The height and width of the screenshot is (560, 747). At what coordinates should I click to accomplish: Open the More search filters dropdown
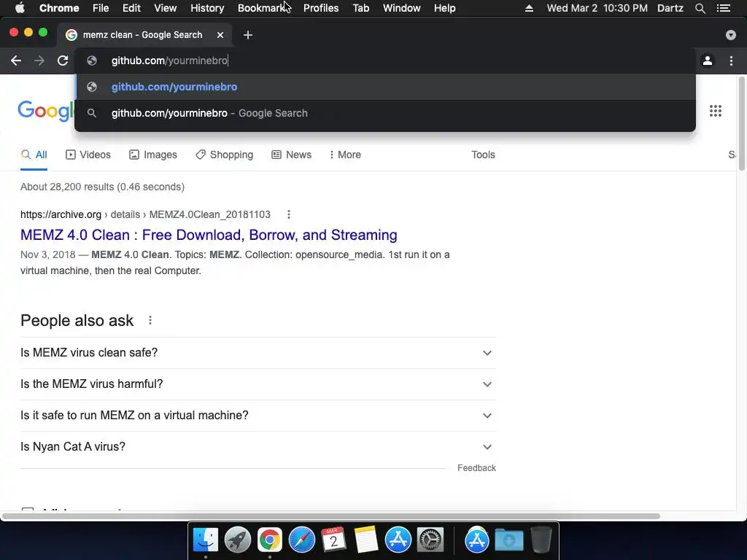tap(345, 155)
